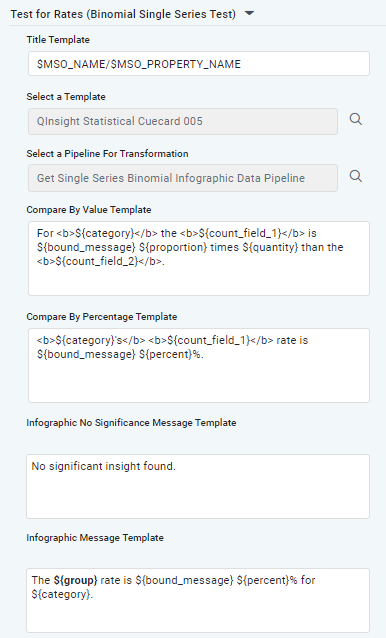Viewport: 386px width, 638px height.
Task: Click the Compare By Percentage Template label
Action: tap(102, 317)
